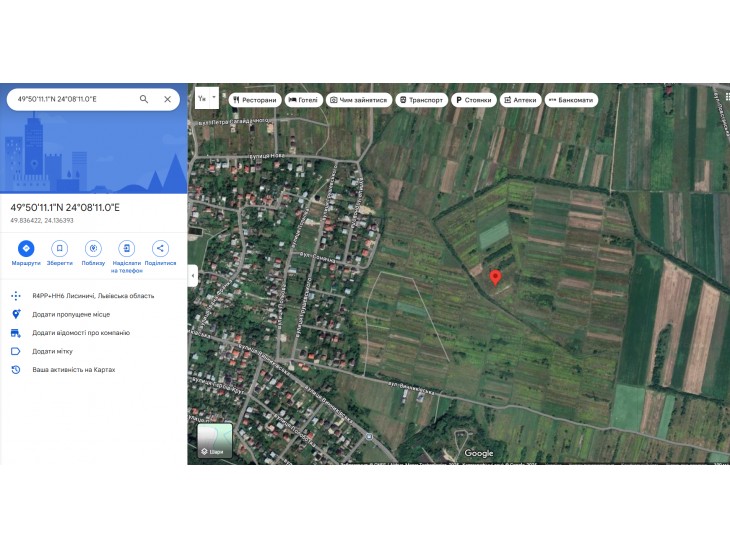Screen dimensions: 730x547
Task: Send to phone with Надіслати на телефон icon
Action: point(127,249)
